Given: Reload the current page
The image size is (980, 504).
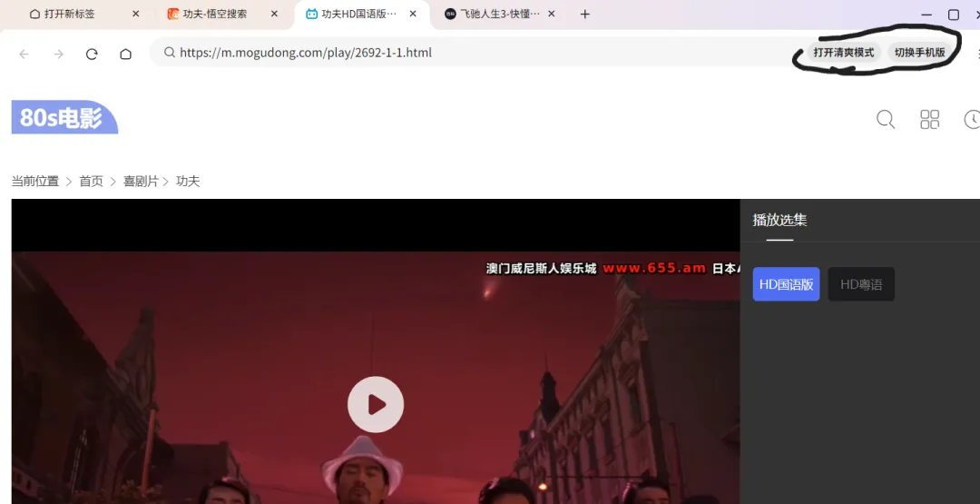Looking at the screenshot, I should coord(92,54).
